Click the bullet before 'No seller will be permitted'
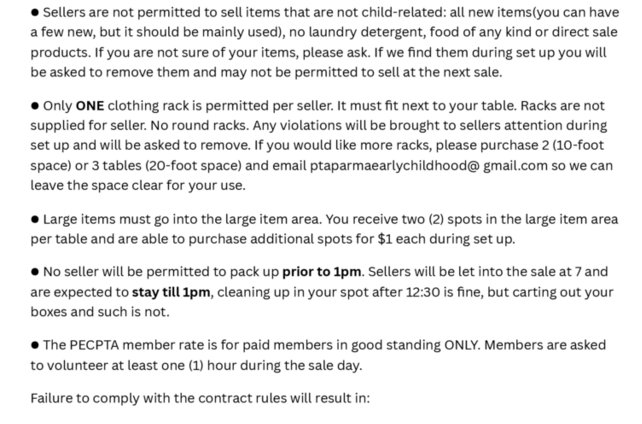This screenshot has width=642, height=424. click(35, 272)
